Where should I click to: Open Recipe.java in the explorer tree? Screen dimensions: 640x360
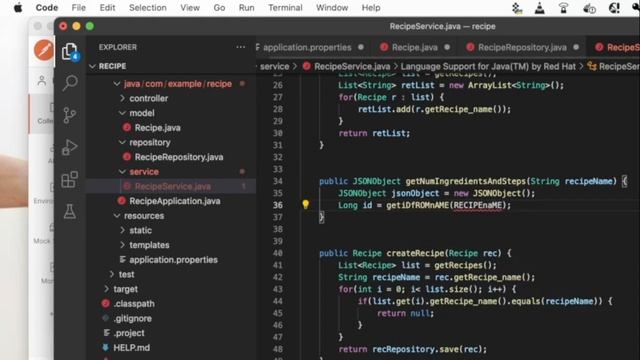point(158,128)
